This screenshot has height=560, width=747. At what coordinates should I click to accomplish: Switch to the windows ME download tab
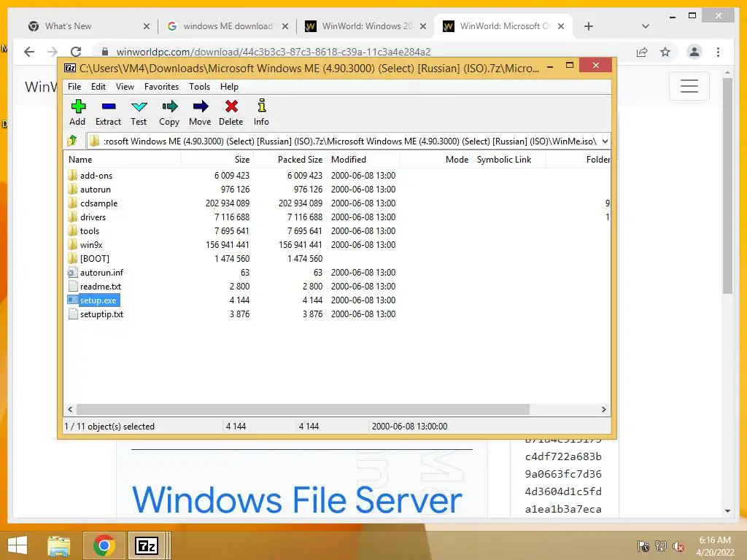(228, 26)
